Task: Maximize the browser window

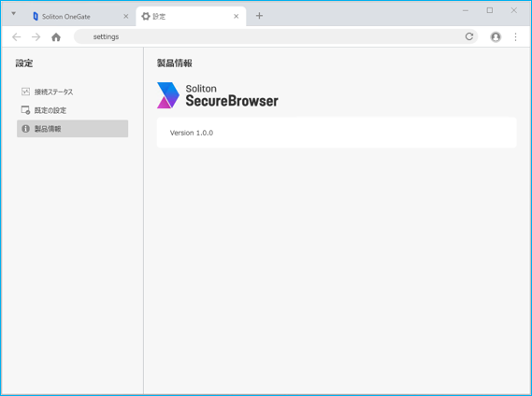Action: [x=490, y=10]
